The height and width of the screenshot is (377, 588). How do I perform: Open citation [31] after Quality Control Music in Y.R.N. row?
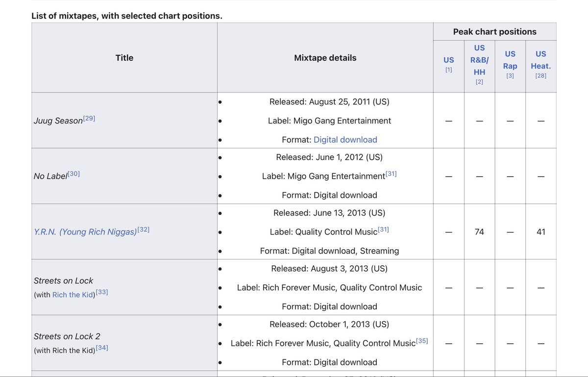coord(383,229)
